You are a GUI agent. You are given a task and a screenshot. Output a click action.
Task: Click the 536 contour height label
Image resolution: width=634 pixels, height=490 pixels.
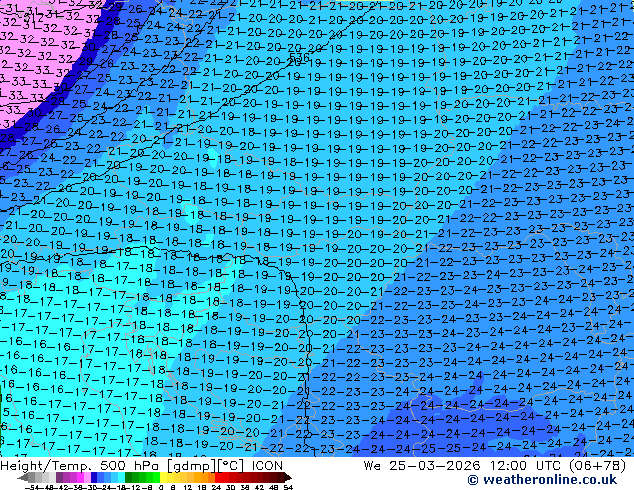(x=299, y=57)
